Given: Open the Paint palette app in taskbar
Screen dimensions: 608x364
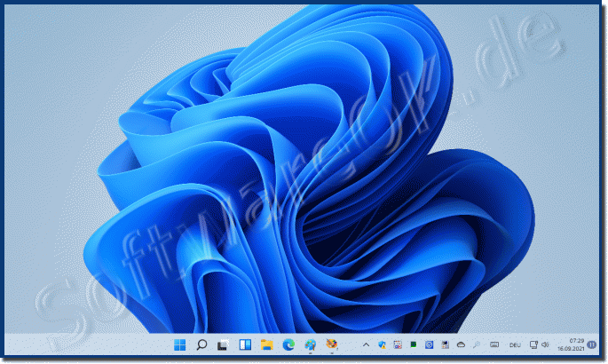Looking at the screenshot, I should [x=310, y=344].
